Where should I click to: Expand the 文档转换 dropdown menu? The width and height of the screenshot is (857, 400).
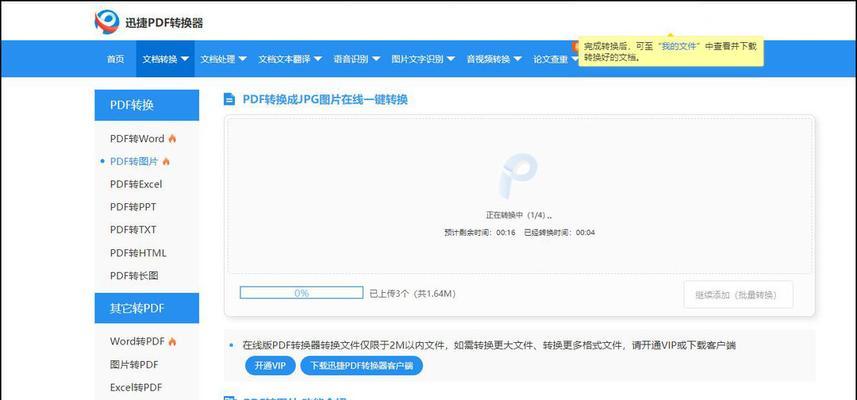[165, 59]
